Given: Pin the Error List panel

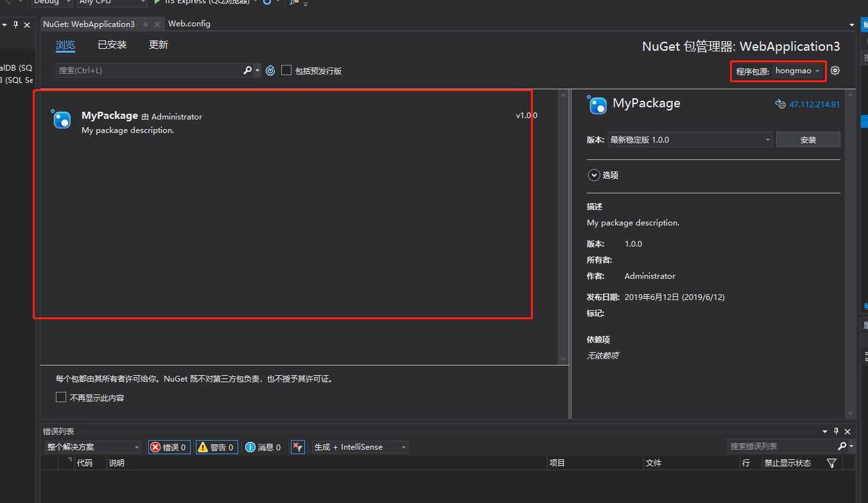Looking at the screenshot, I should click(836, 432).
